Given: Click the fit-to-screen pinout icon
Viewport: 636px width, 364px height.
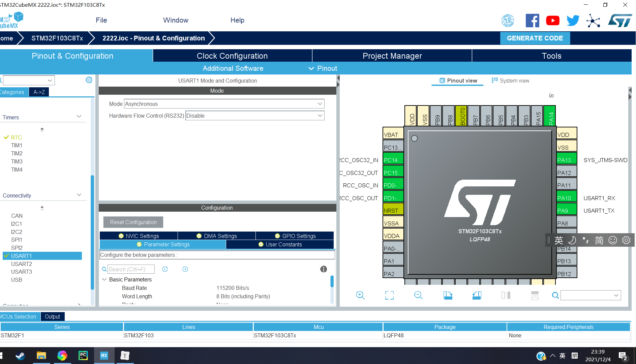Looking at the screenshot, I should pyautogui.click(x=389, y=295).
